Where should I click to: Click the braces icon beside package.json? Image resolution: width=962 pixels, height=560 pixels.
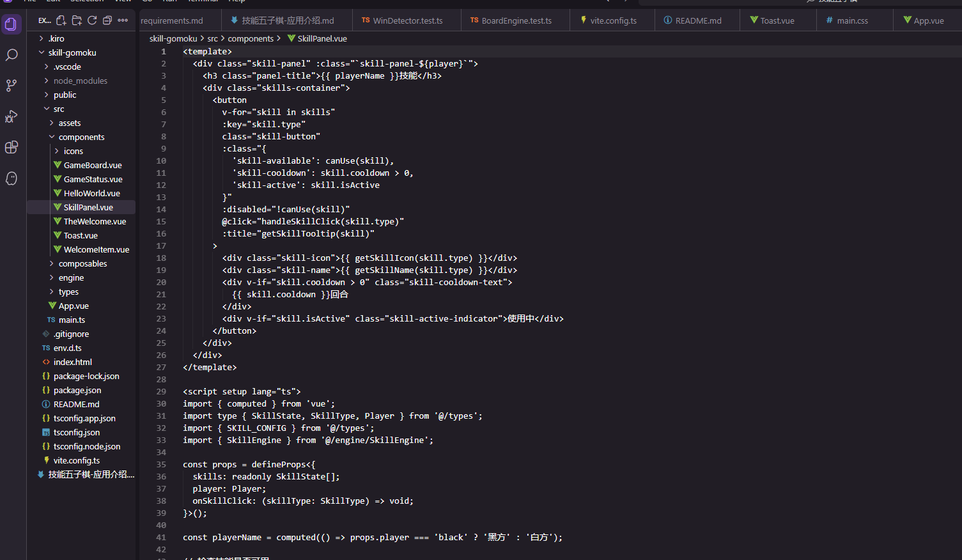[46, 390]
